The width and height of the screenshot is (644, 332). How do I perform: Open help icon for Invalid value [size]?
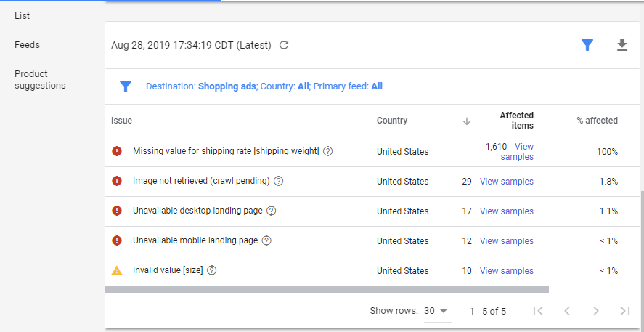(212, 271)
